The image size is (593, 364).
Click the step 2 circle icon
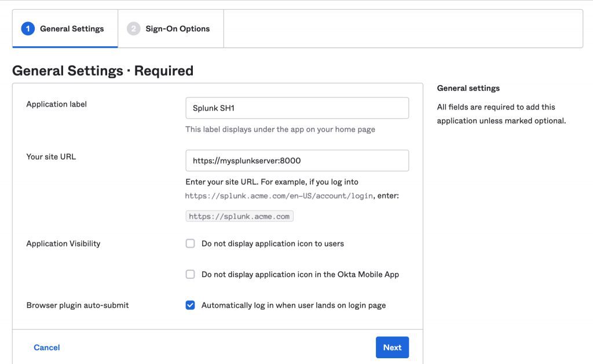134,29
